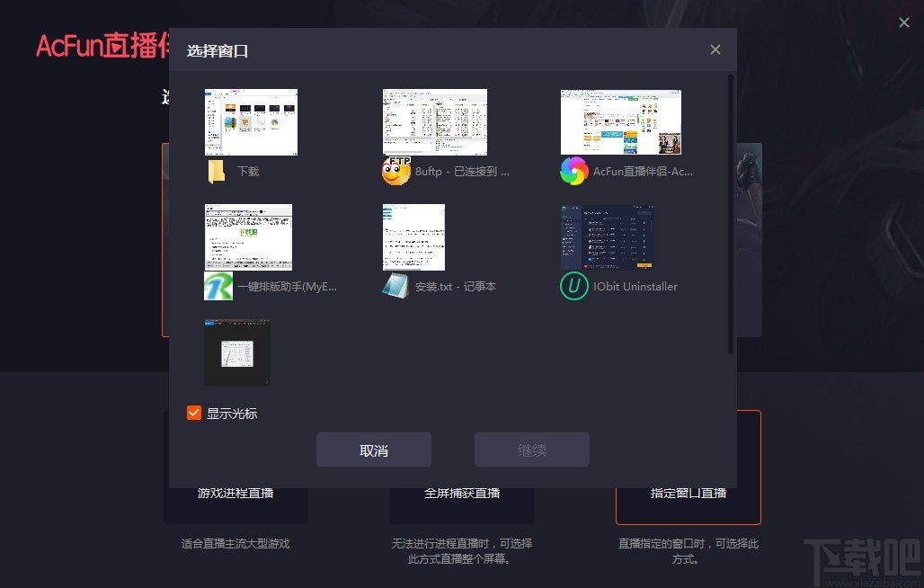Image resolution: width=924 pixels, height=588 pixels.
Task: Click the green IObit Uninstaller app icon
Action: point(573,286)
